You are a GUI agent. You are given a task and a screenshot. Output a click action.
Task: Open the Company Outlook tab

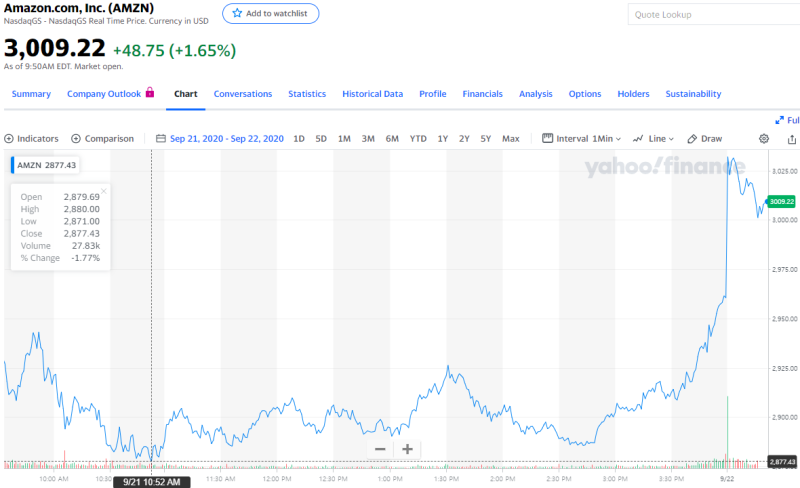click(x=104, y=94)
